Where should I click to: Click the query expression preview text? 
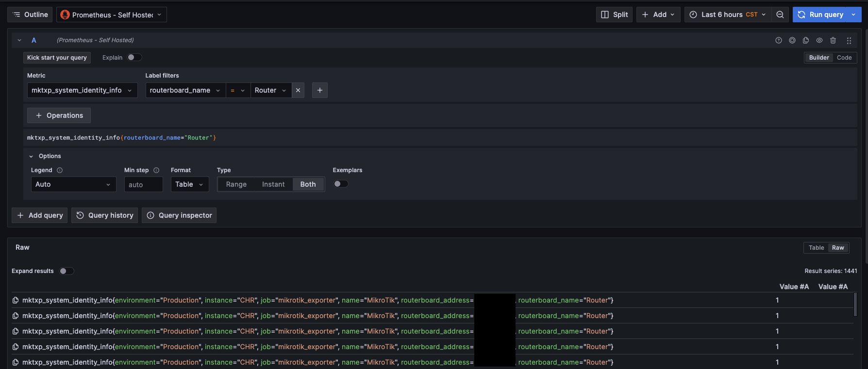(121, 138)
